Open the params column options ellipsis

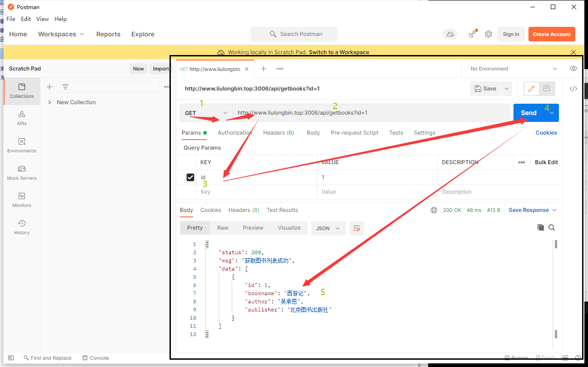[522, 162]
